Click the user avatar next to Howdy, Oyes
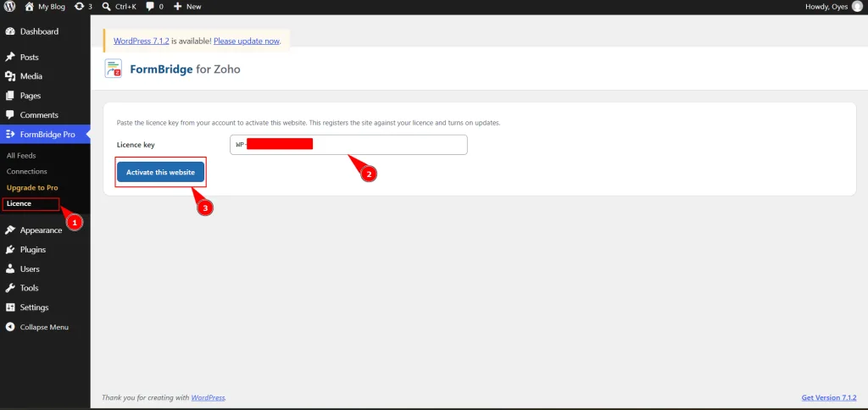 coord(857,7)
